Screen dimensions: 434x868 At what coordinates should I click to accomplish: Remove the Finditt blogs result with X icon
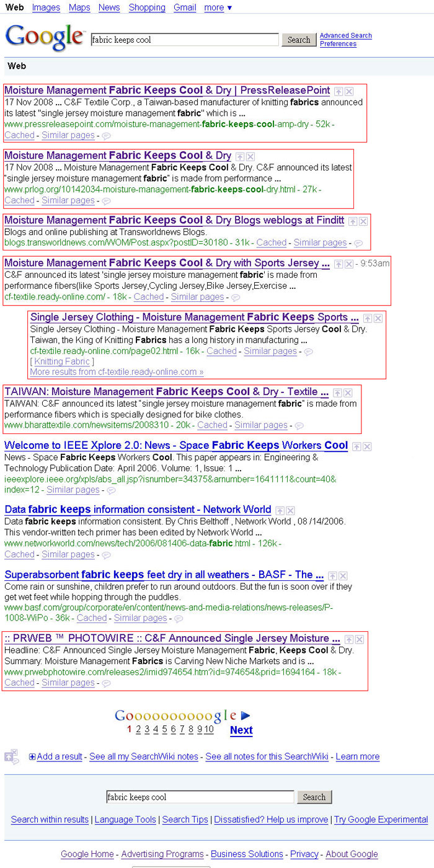(x=363, y=221)
